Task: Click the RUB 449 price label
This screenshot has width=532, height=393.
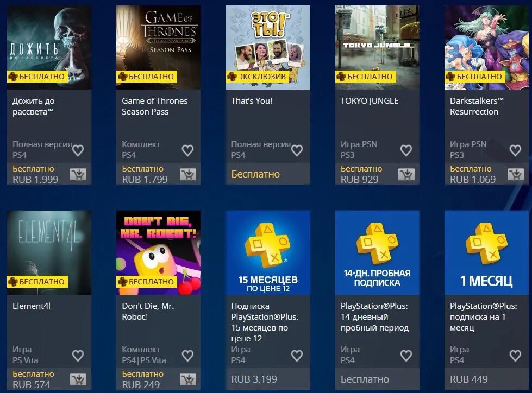Action: coord(469,379)
